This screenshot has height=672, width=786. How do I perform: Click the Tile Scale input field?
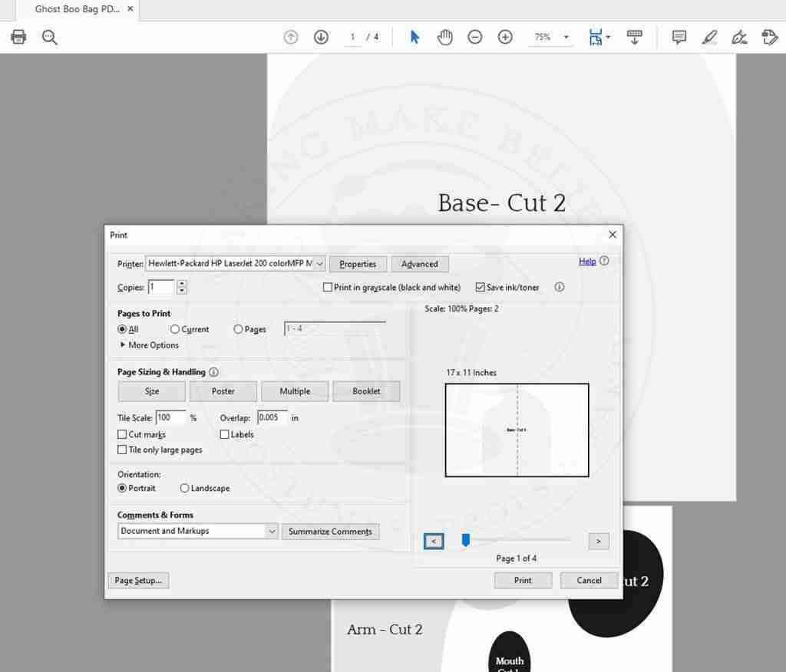pos(170,418)
